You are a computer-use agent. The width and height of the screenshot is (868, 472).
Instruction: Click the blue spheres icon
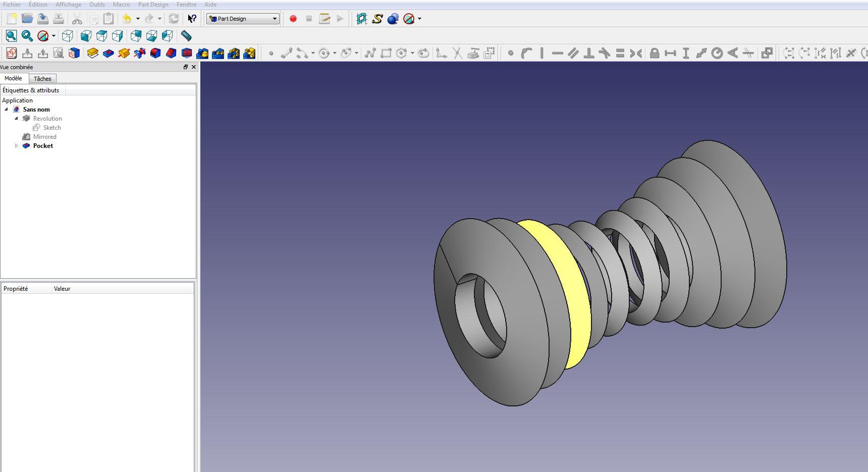393,19
